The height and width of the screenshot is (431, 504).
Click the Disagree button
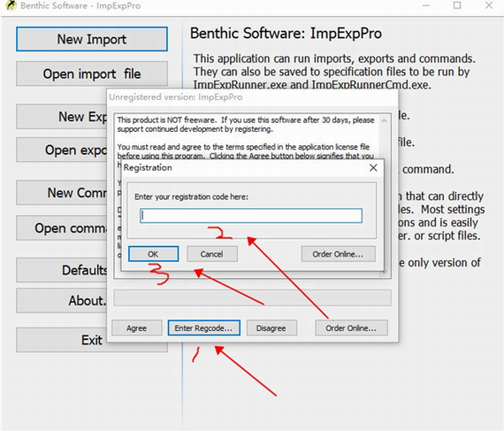pyautogui.click(x=271, y=327)
